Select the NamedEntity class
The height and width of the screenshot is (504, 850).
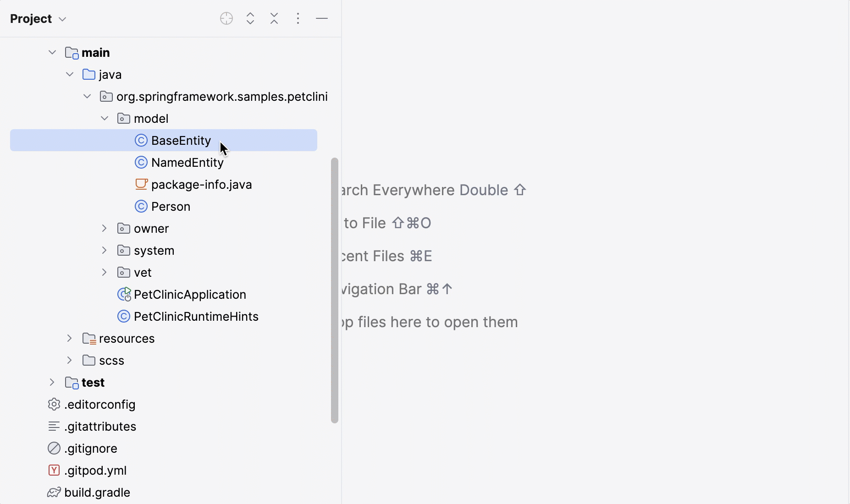click(186, 162)
